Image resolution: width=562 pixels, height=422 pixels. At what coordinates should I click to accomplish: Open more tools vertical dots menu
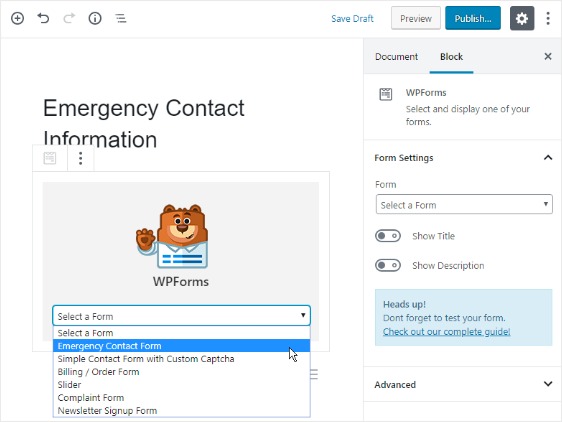pyautogui.click(x=548, y=18)
